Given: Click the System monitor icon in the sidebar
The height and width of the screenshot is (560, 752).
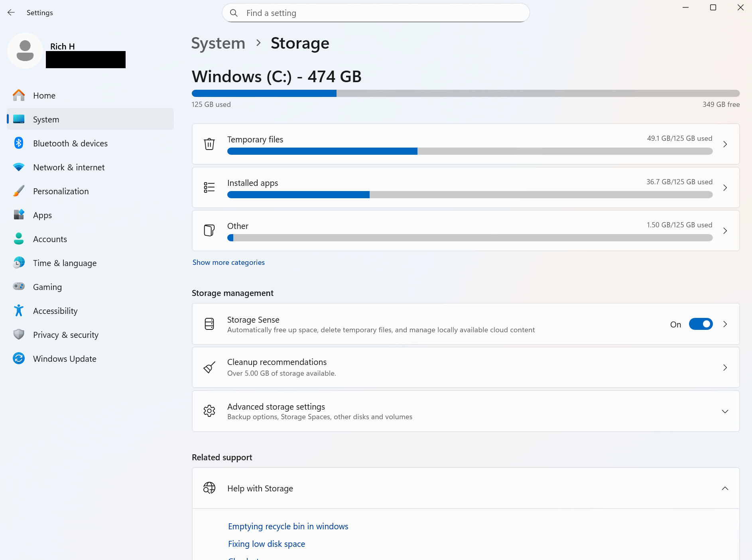Looking at the screenshot, I should (x=19, y=119).
